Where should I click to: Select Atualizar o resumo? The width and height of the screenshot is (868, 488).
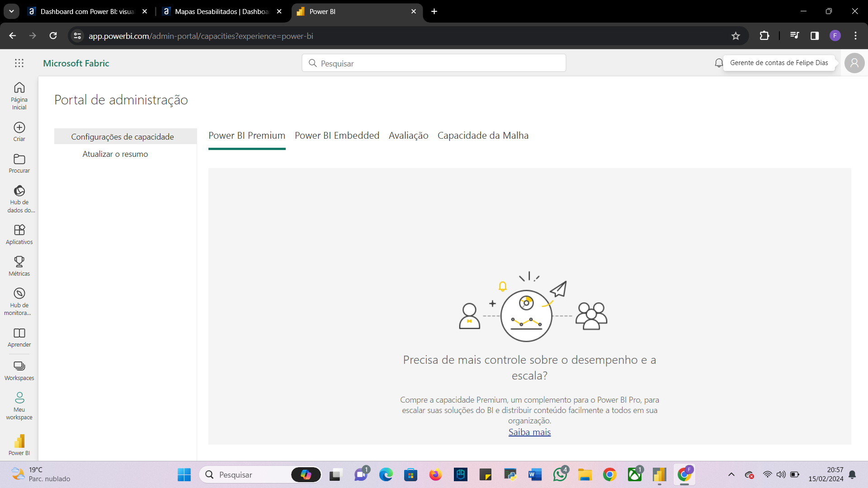[115, 154]
